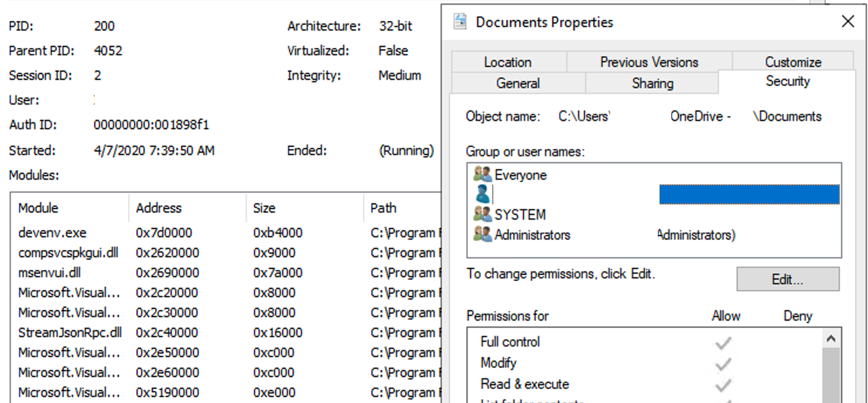Click the address 0x2c40000 cell
Image resolution: width=868 pixels, height=403 pixels.
pyautogui.click(x=167, y=333)
